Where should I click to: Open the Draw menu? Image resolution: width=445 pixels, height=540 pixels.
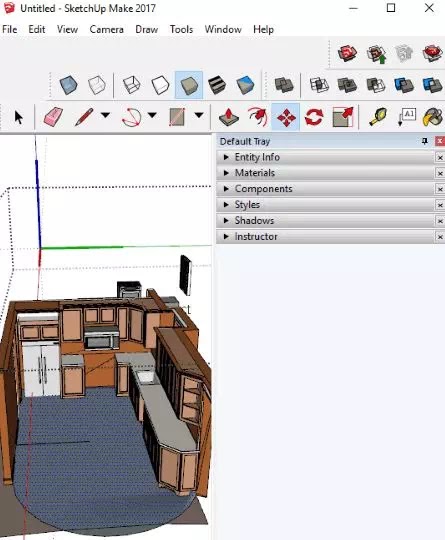(147, 30)
